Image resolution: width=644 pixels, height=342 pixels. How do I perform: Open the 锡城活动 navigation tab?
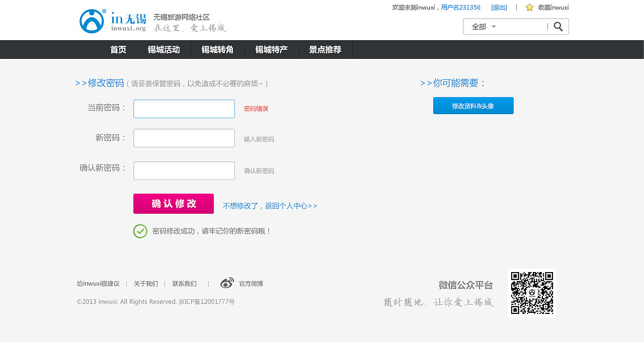coord(164,49)
